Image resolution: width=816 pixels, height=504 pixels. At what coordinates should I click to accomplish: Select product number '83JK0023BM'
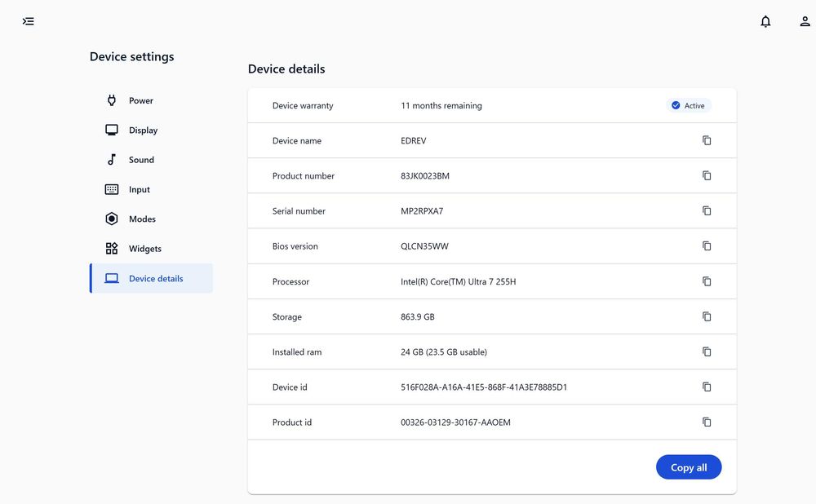(x=424, y=176)
